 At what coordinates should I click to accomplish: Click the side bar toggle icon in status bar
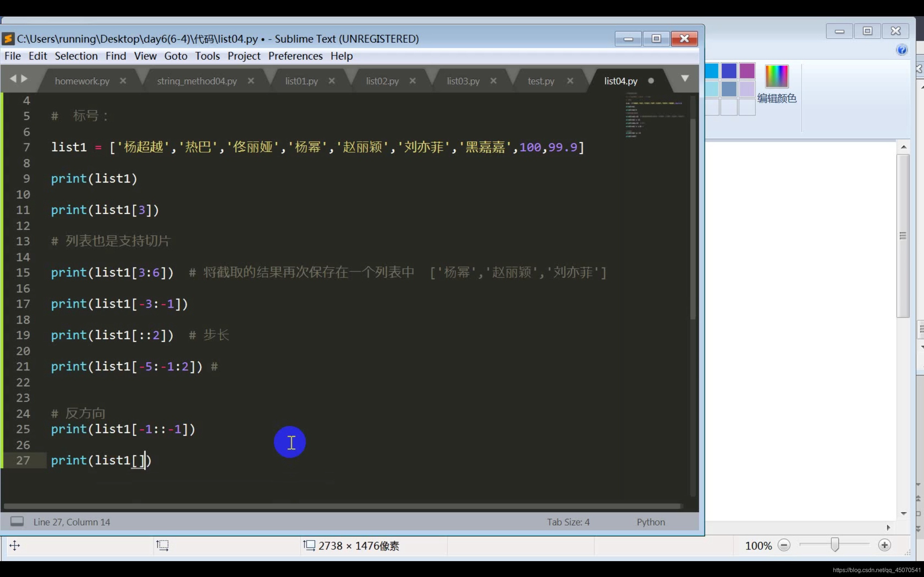pyautogui.click(x=17, y=521)
